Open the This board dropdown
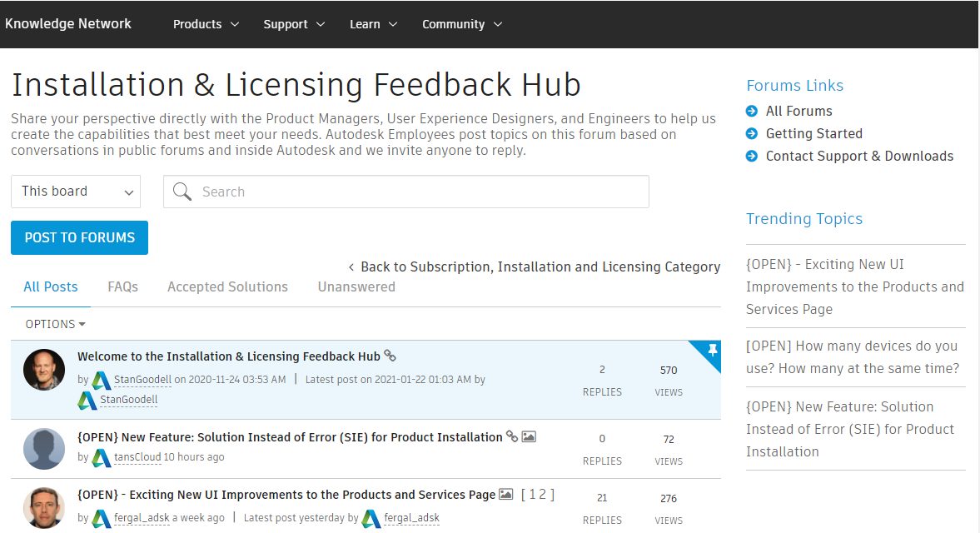The image size is (980, 533). coord(75,192)
